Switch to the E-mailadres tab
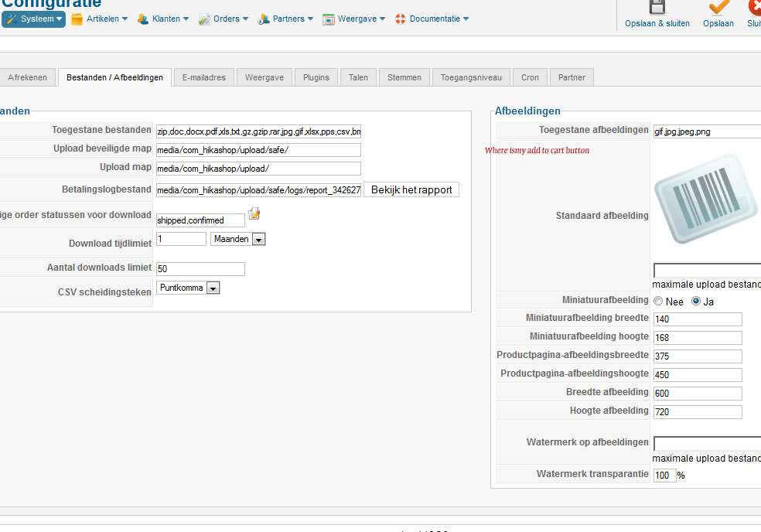Screen dimensions: 761x532 [x=204, y=77]
